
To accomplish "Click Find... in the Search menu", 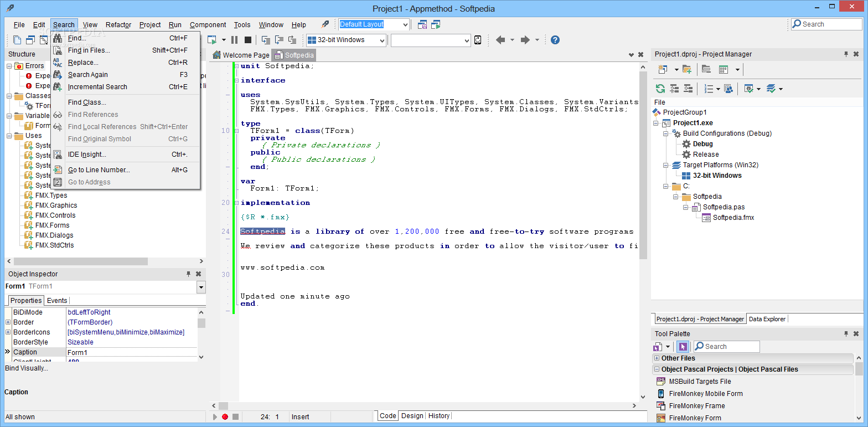I will pyautogui.click(x=125, y=38).
